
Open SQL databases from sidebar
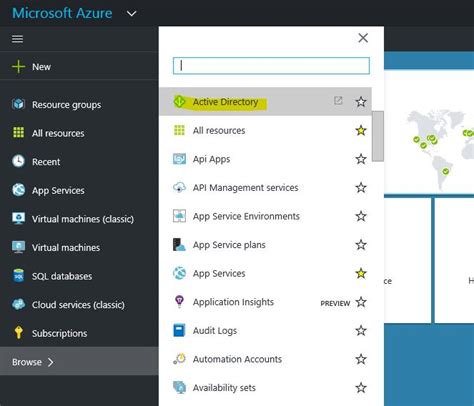click(62, 276)
